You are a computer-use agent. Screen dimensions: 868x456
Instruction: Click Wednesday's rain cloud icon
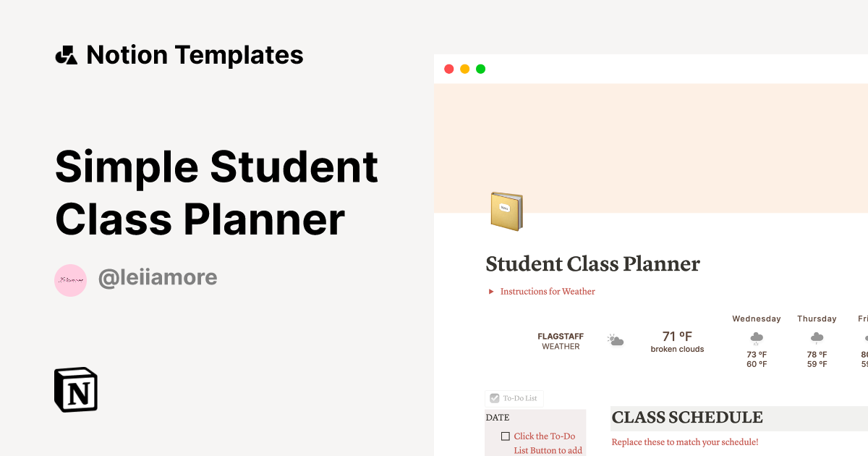coord(757,337)
